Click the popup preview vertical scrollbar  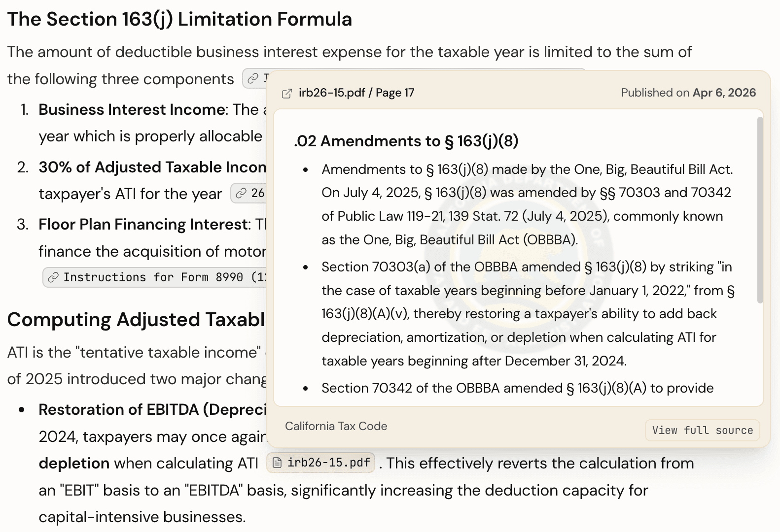tap(760, 210)
